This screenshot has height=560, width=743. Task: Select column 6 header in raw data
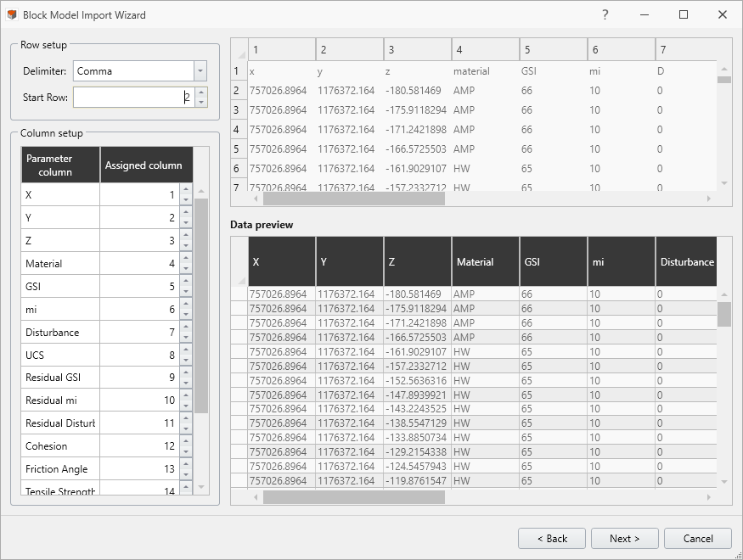(622, 50)
